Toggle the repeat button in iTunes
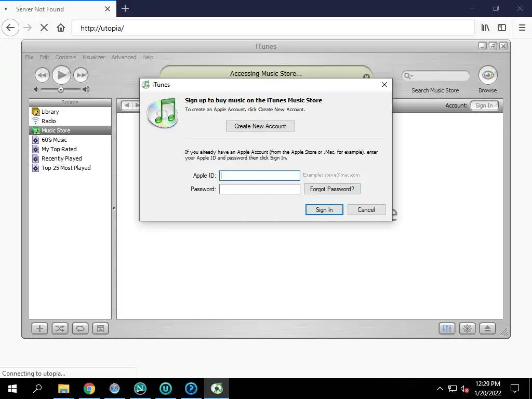The image size is (532, 399). click(x=80, y=328)
